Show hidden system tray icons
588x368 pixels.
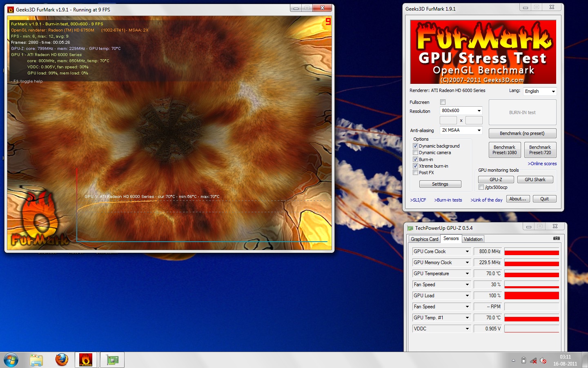[513, 361]
